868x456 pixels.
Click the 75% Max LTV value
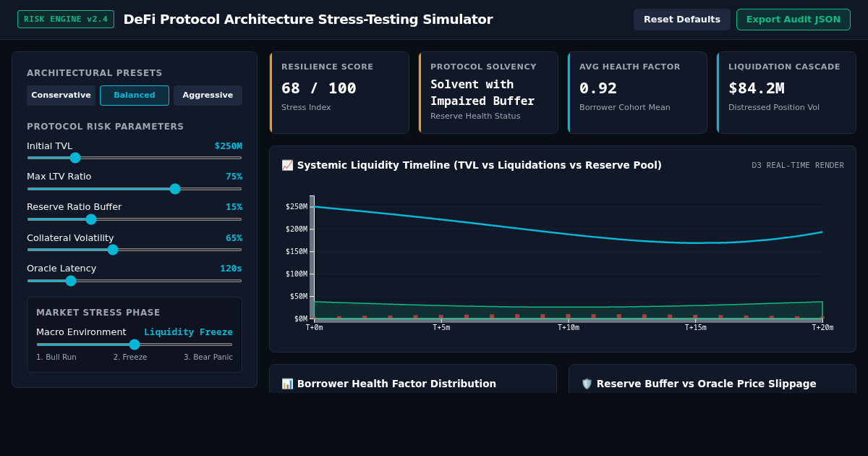234,177
